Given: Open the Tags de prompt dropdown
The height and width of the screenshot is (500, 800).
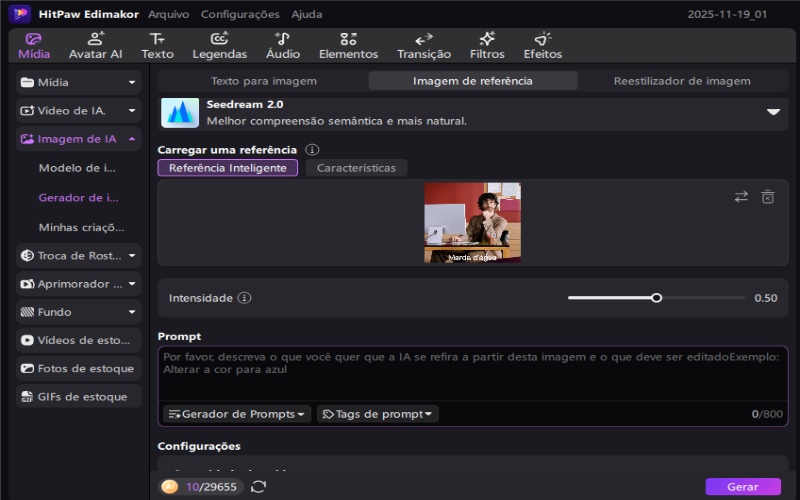Looking at the screenshot, I should point(378,414).
